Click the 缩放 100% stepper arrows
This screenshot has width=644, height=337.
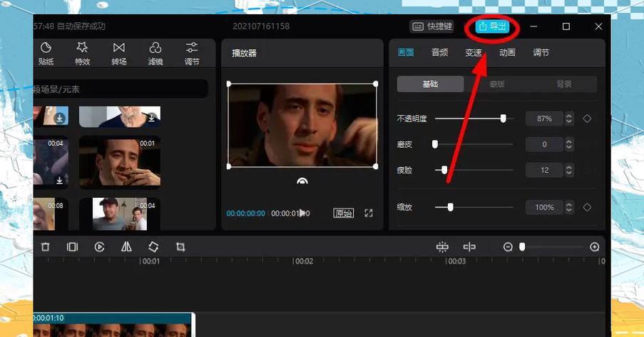[x=568, y=207]
